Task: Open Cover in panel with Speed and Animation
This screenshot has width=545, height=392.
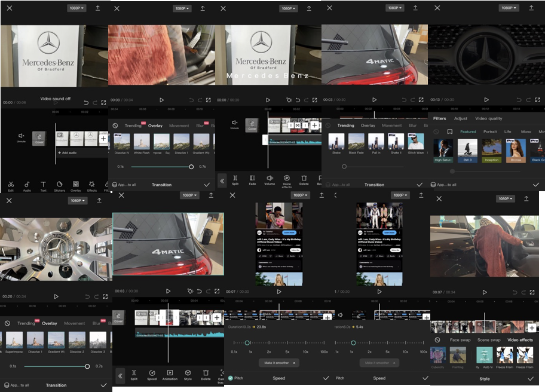Action: pyautogui.click(x=118, y=317)
